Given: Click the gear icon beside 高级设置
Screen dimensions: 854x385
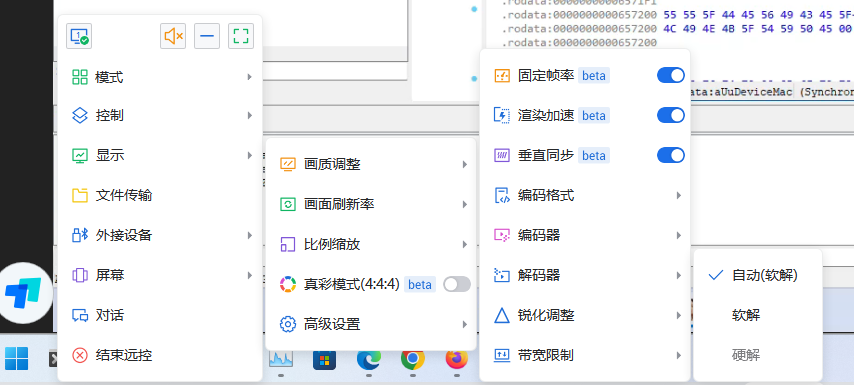Looking at the screenshot, I should tap(288, 324).
